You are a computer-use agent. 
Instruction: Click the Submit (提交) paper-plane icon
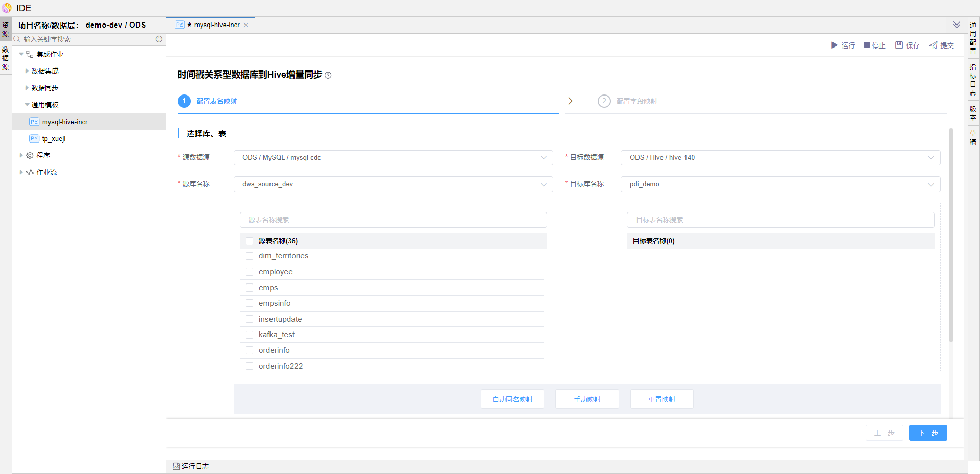[933, 45]
